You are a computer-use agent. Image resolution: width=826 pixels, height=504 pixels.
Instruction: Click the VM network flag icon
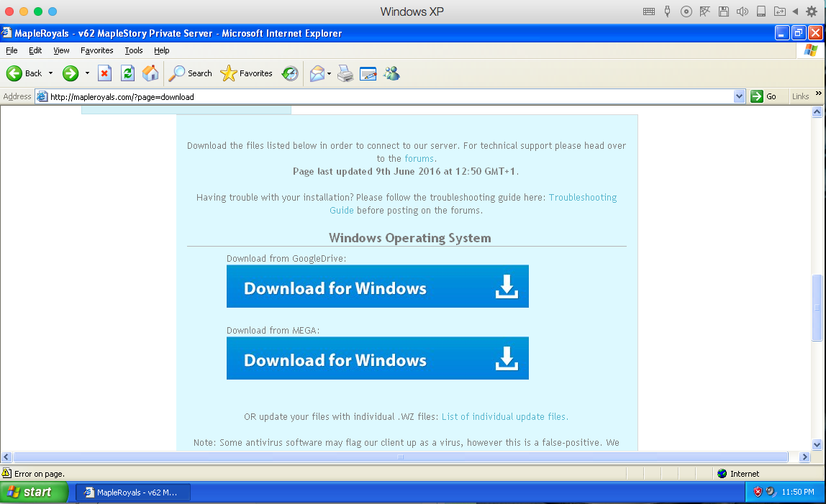click(x=705, y=12)
